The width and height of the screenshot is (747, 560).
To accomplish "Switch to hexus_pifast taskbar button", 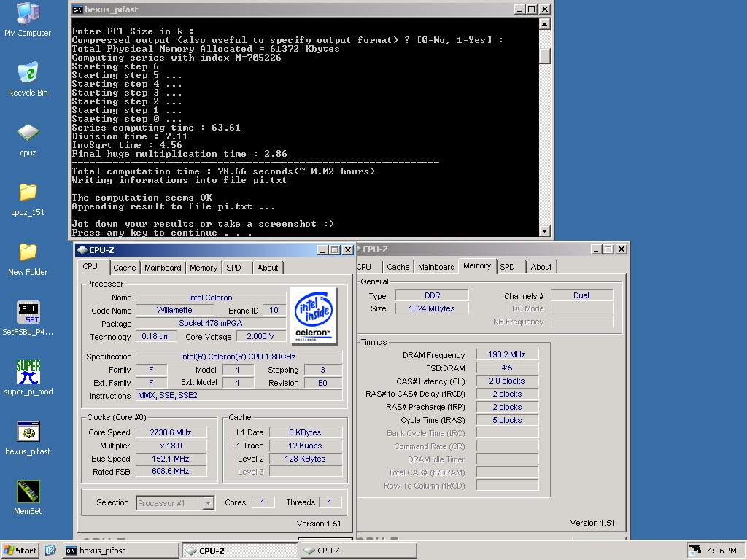I will click(121, 551).
